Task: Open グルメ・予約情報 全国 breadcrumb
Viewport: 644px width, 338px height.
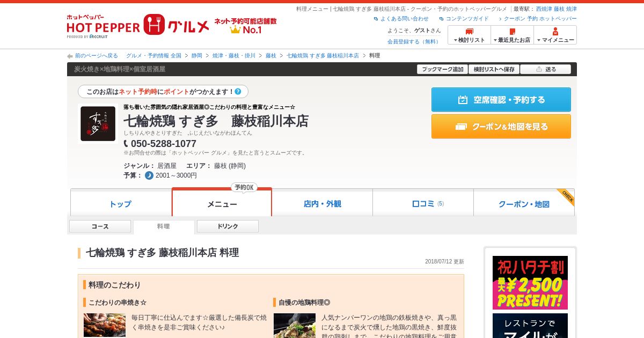Action: tap(153, 56)
